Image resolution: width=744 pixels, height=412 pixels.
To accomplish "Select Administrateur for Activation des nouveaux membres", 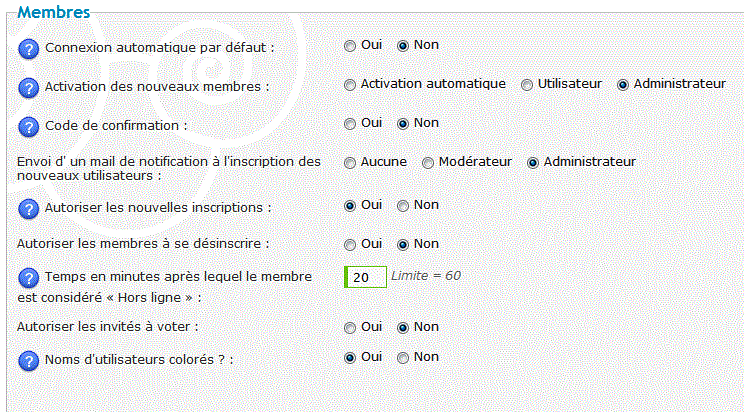I will click(x=623, y=85).
